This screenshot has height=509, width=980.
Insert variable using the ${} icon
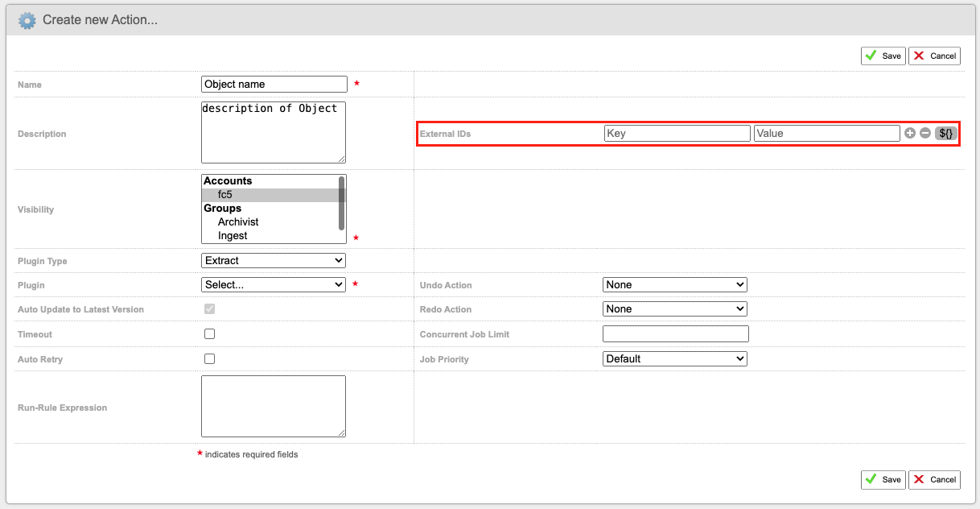tap(946, 133)
